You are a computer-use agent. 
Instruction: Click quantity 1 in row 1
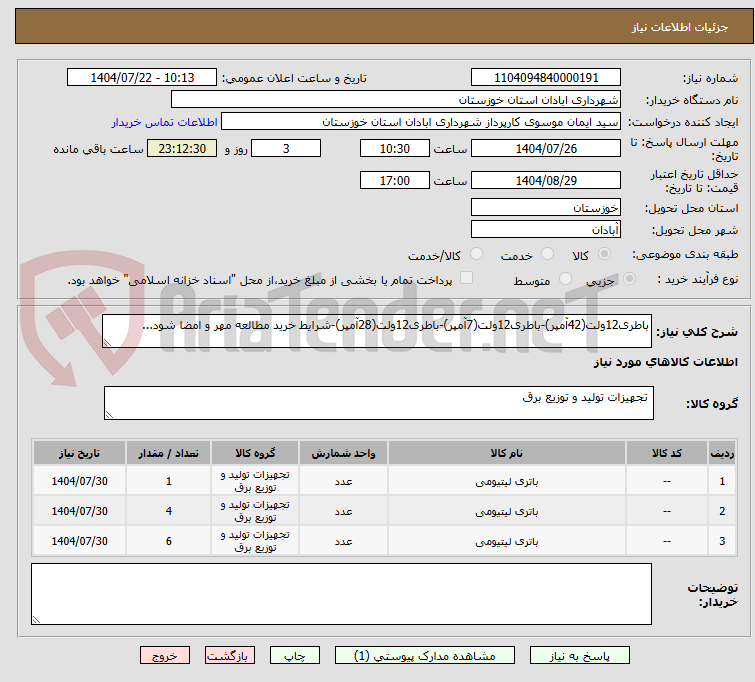click(x=169, y=481)
